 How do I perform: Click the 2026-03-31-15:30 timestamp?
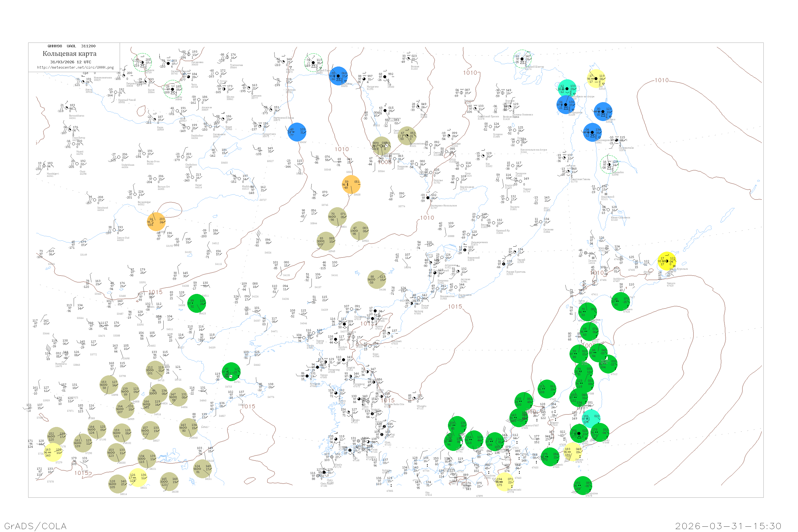728,526
